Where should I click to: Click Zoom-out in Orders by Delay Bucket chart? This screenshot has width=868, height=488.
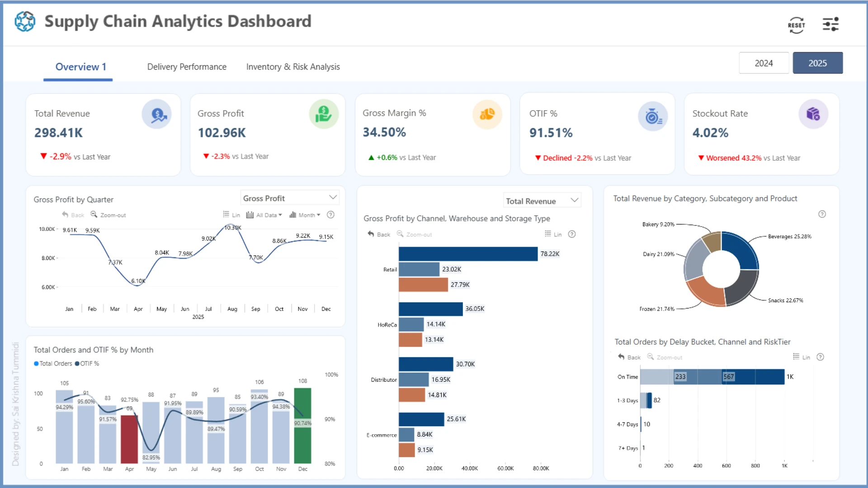coord(665,357)
